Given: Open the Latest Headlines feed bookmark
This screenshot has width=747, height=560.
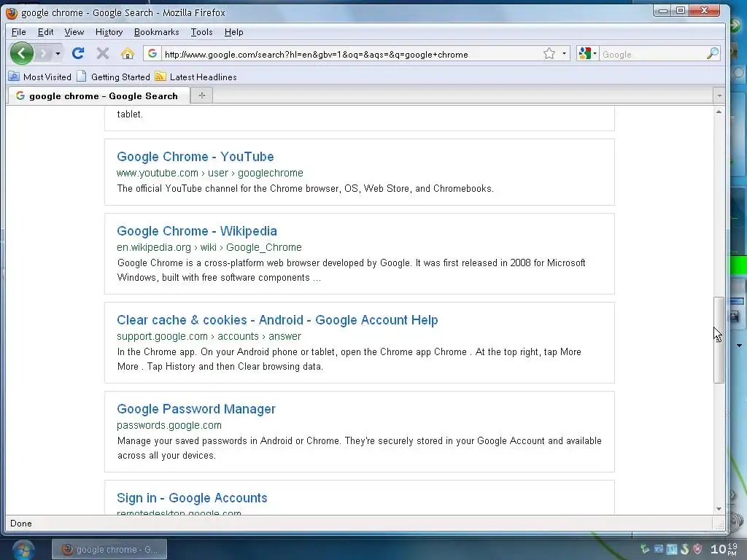Looking at the screenshot, I should (196, 77).
